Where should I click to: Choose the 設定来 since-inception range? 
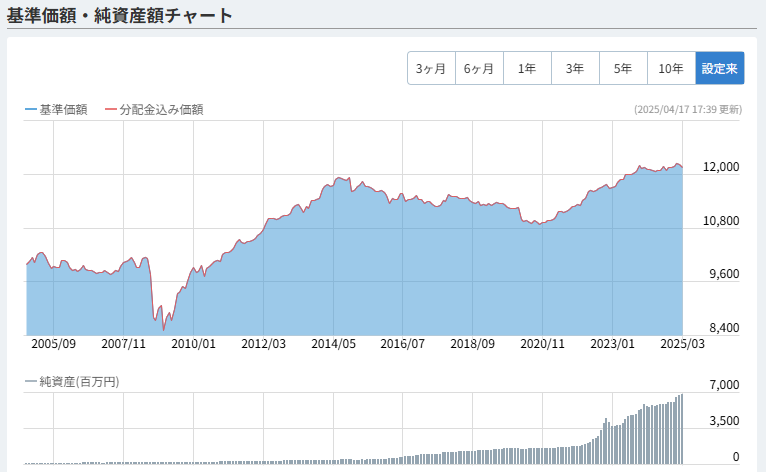pos(720,68)
